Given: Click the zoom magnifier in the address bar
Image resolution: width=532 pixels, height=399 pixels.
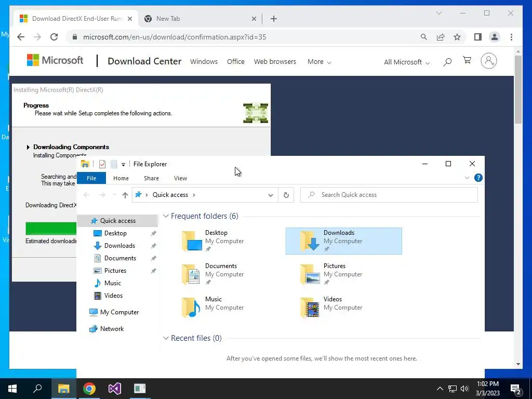Looking at the screenshot, I should 424,37.
